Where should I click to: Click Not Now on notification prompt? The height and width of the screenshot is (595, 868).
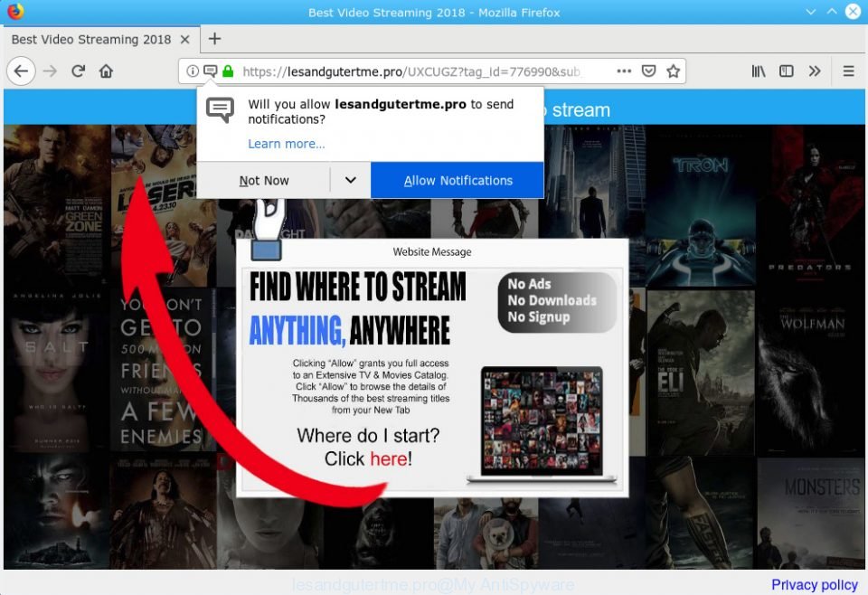(263, 181)
